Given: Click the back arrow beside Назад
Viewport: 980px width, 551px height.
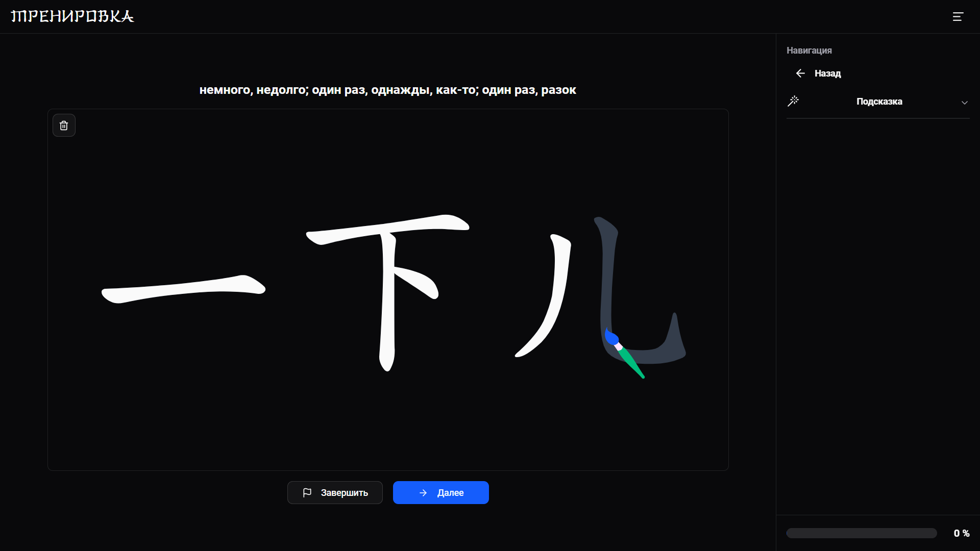Looking at the screenshot, I should click(800, 73).
